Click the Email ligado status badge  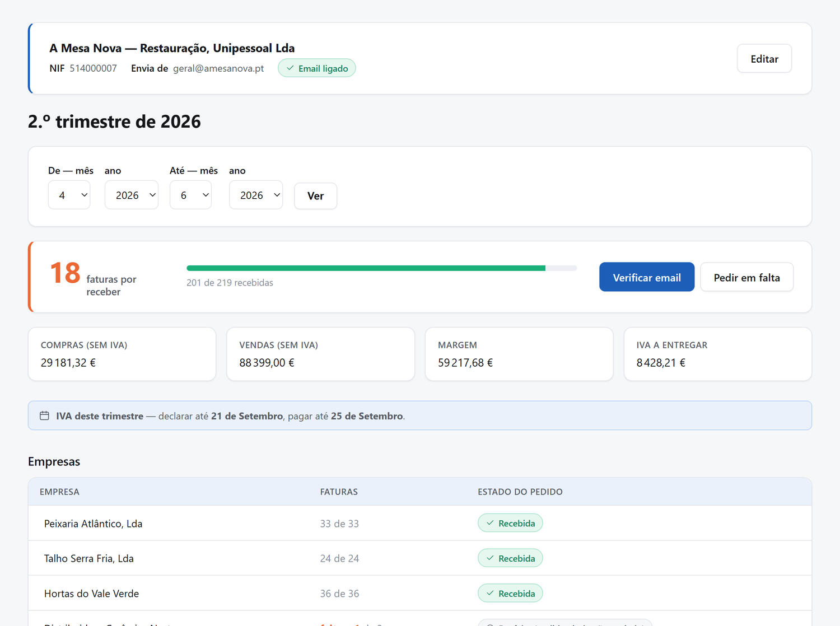pyautogui.click(x=317, y=68)
